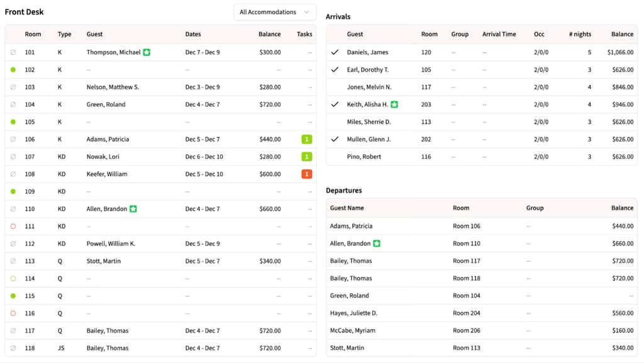Viewport: 644px width, 363px height.
Task: Click the green star icon beside Thompson, Michael
Action: [x=147, y=52]
